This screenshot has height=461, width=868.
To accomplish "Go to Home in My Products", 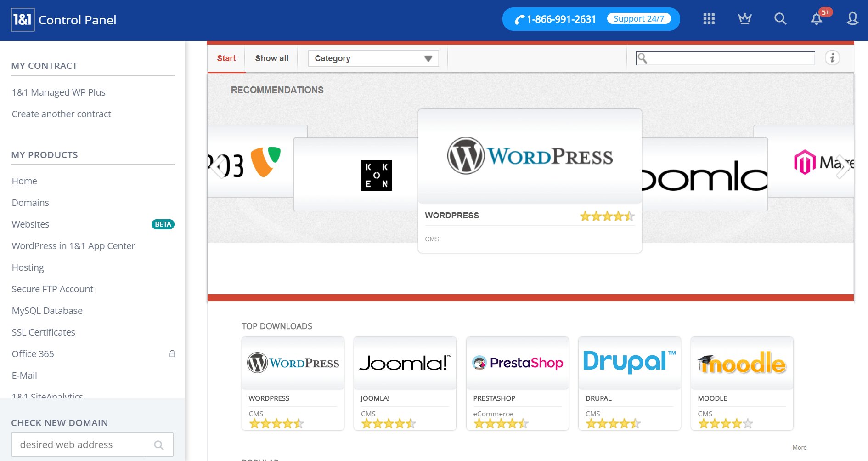I will point(24,181).
